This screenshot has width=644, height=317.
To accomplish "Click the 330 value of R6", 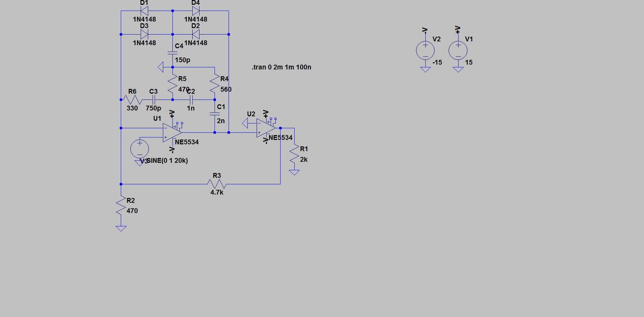I will (132, 108).
